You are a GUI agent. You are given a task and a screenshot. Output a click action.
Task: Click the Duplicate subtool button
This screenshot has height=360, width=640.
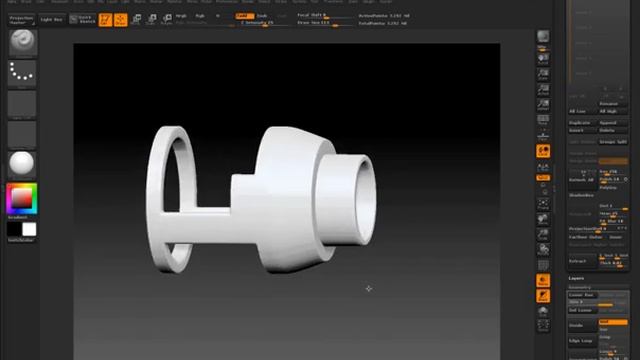click(582, 123)
